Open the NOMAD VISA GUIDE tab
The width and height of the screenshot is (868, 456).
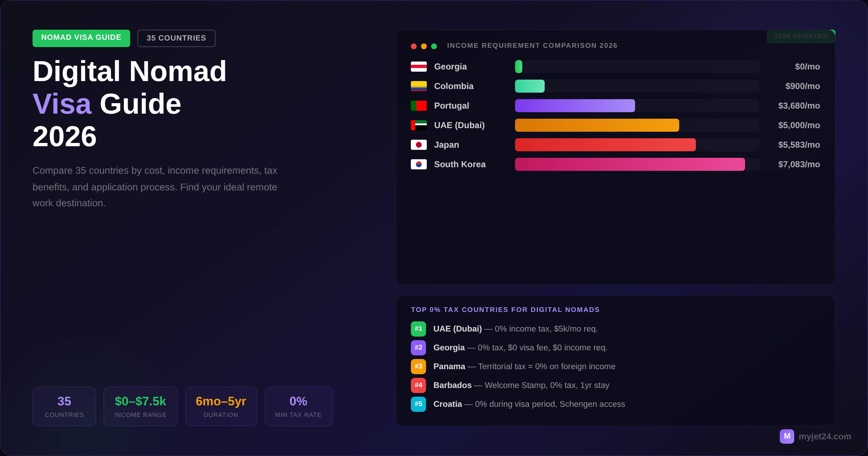(81, 38)
